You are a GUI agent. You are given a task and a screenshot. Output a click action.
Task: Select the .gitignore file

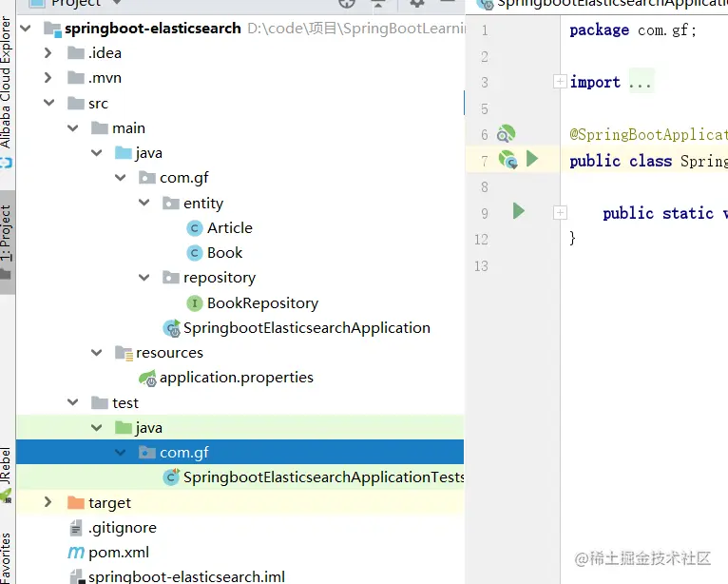coord(123,528)
